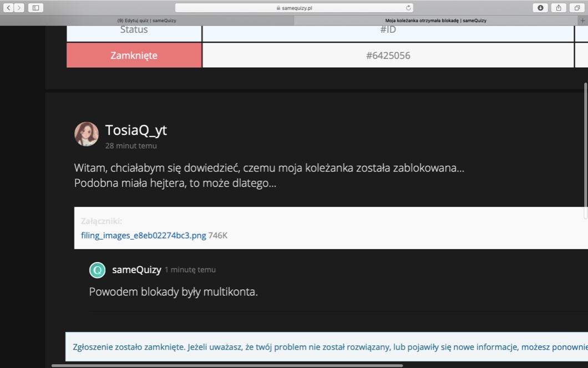Click Safari's forward navigation arrow
The width and height of the screenshot is (588, 368).
click(x=19, y=8)
